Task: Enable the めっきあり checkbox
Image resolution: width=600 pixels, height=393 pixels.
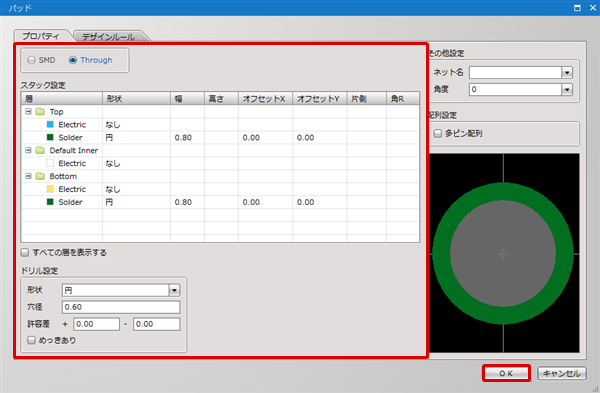Action: 31,340
